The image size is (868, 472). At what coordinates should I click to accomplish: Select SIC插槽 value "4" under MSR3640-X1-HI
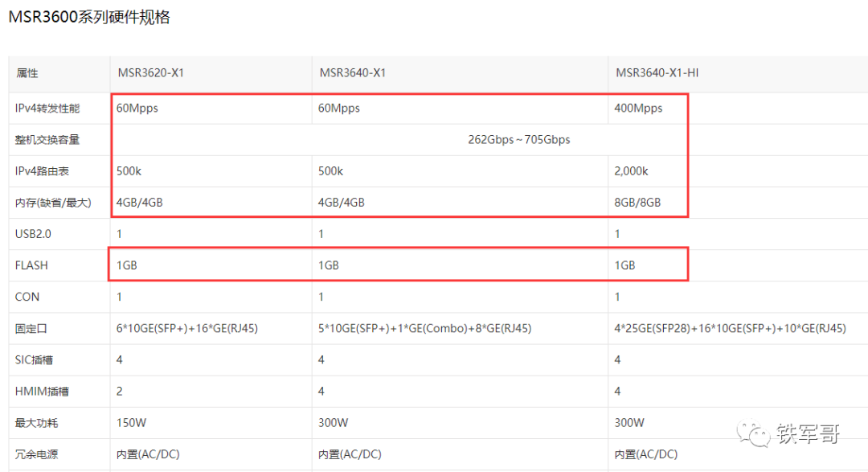coord(617,360)
